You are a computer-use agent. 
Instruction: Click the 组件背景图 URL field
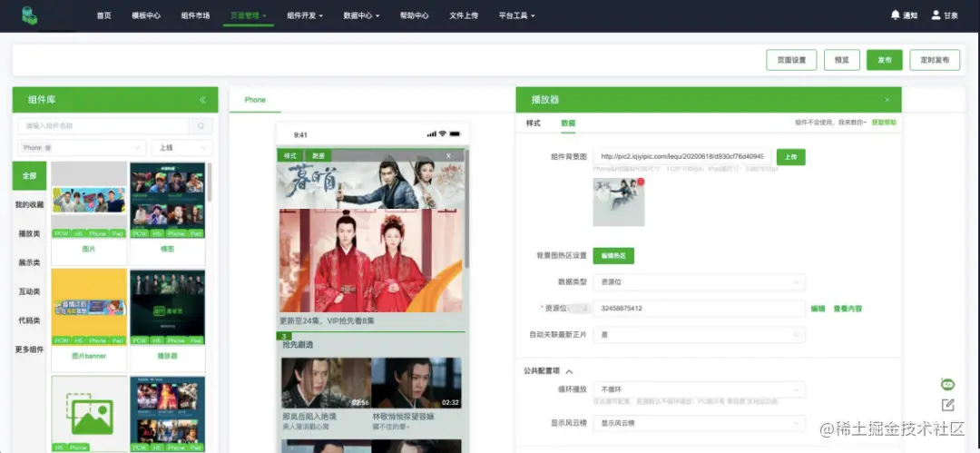682,157
